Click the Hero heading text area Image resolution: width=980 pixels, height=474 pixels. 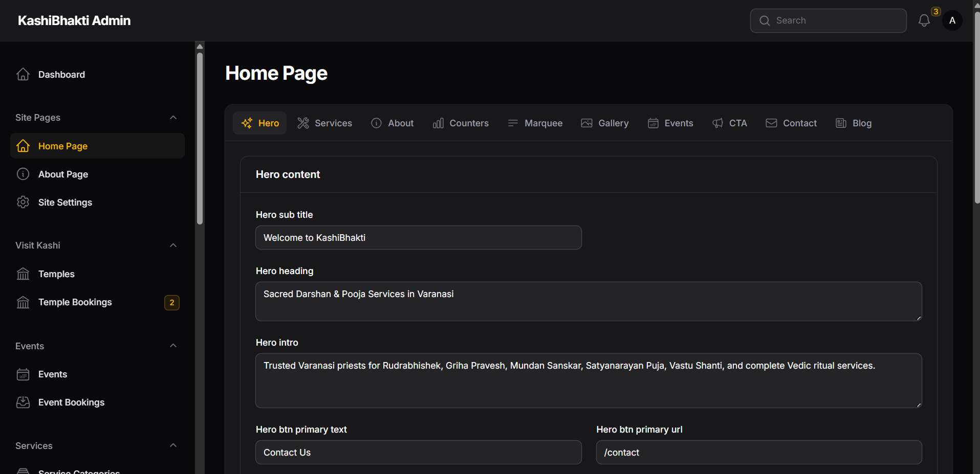(x=589, y=302)
